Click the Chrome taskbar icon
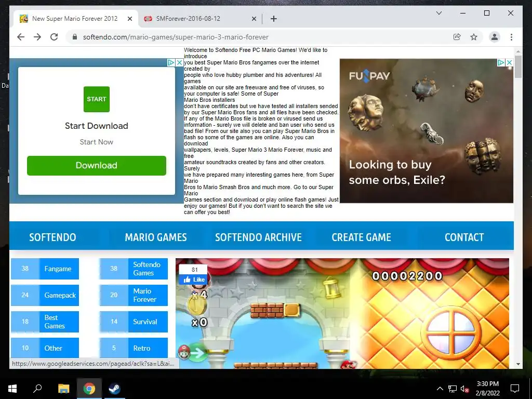This screenshot has height=399, width=532. tap(89, 389)
